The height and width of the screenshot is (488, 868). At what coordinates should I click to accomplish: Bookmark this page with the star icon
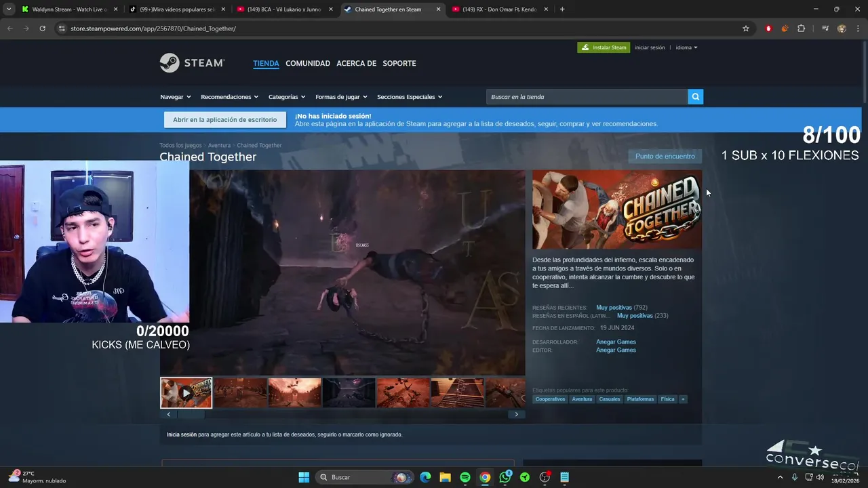pos(746,28)
